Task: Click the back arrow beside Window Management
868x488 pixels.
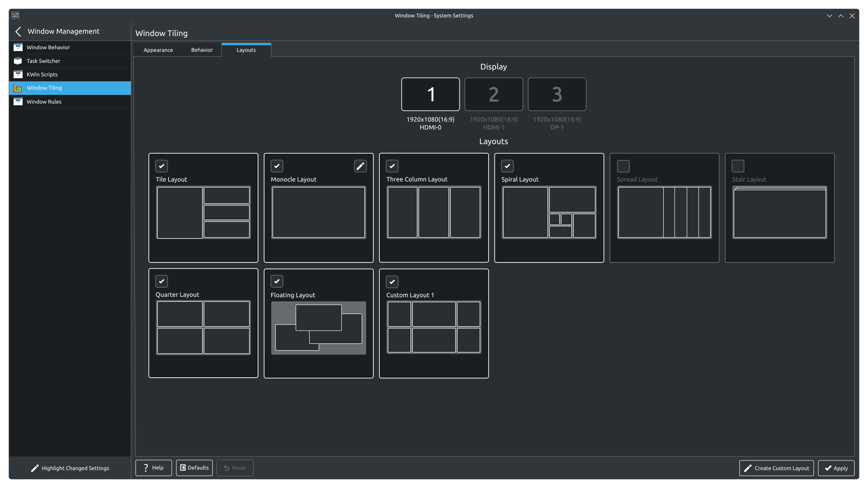Action: click(18, 31)
